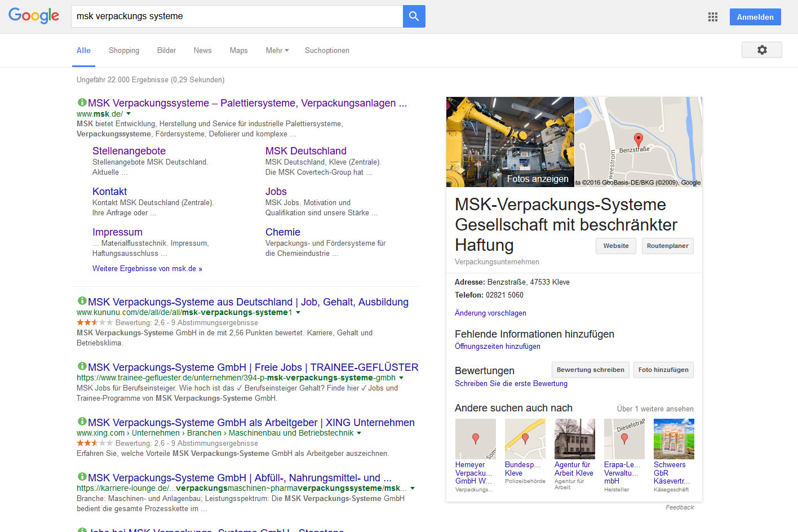Click Schreiben Sie die erste Bewertung
Viewport: 798px width, 532px height.
(x=511, y=384)
